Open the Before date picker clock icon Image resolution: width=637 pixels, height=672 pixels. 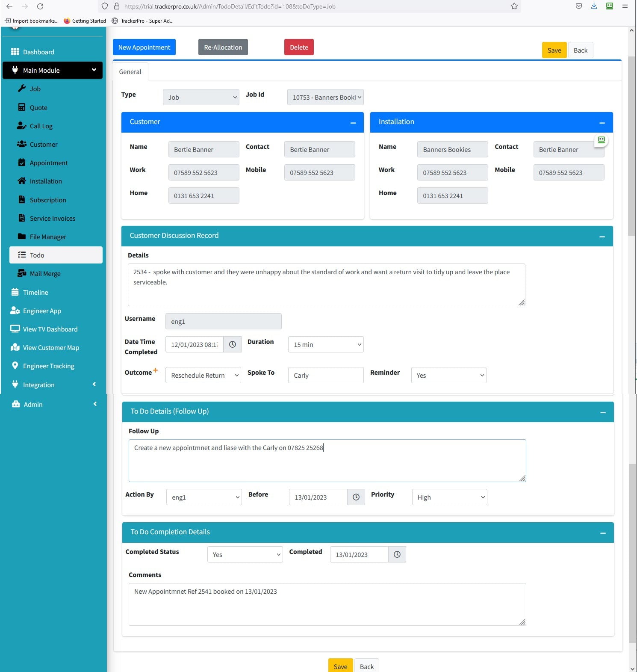coord(356,497)
